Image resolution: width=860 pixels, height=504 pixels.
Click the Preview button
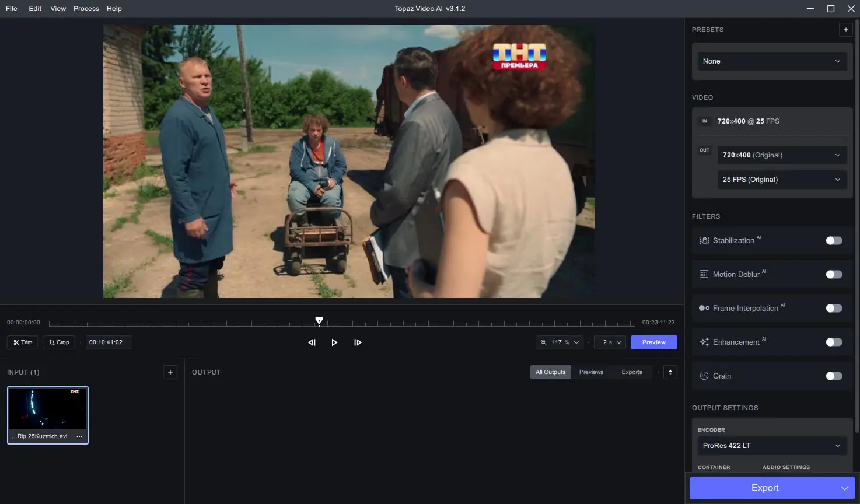pos(654,342)
